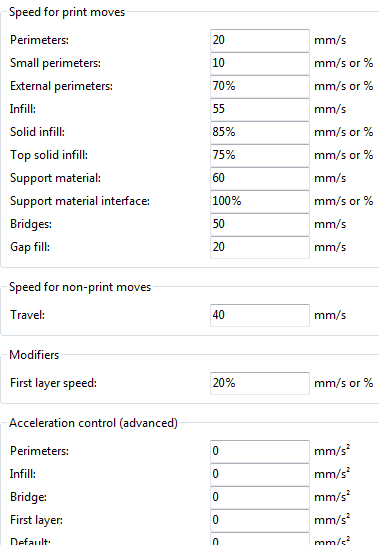This screenshot has height=545, width=379.
Task: Select the Top solid infill field
Action: (260, 155)
